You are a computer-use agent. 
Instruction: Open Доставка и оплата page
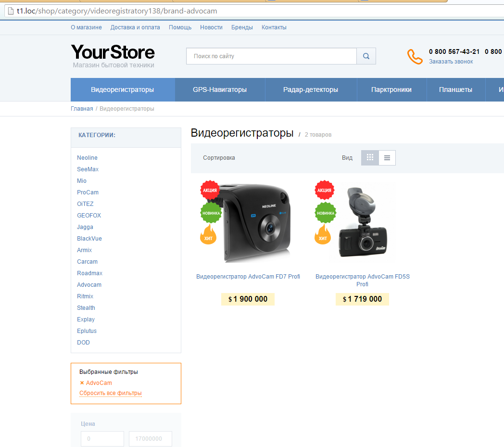(x=135, y=27)
